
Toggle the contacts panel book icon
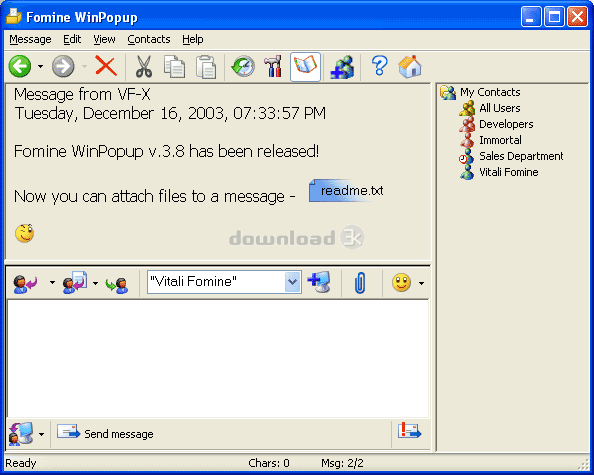coord(305,67)
